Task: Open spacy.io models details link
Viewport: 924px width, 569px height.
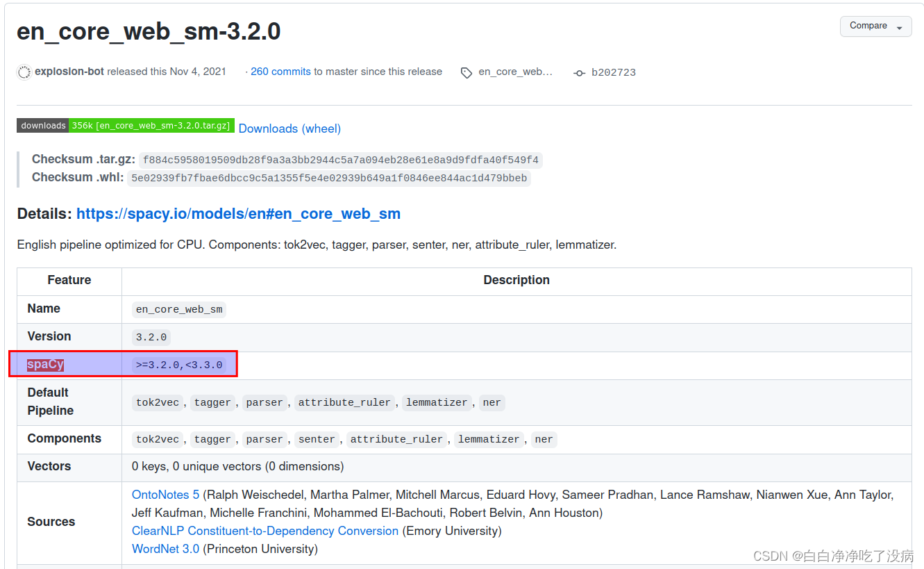Action: (238, 214)
